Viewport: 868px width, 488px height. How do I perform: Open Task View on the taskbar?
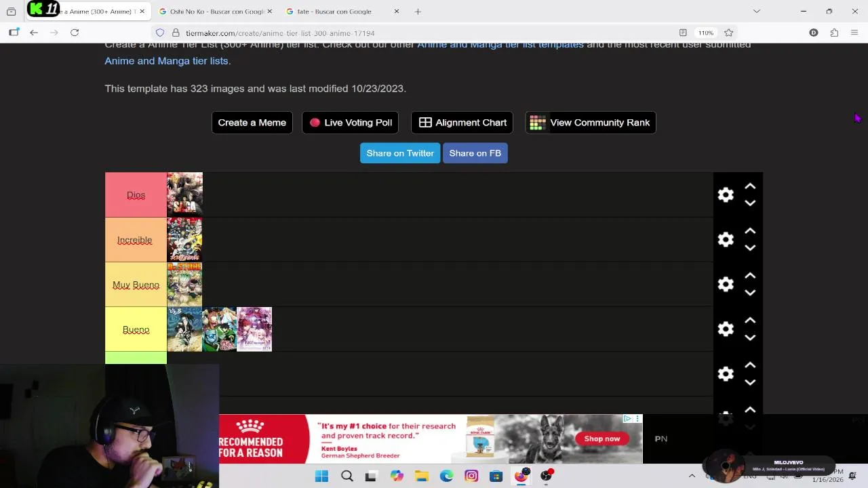pyautogui.click(x=370, y=476)
